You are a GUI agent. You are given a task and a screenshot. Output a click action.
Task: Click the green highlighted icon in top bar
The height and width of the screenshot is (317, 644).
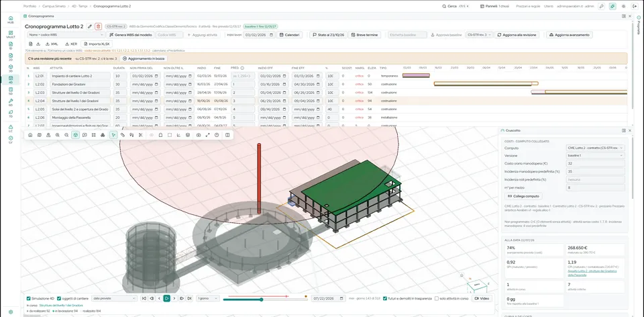(612, 6)
